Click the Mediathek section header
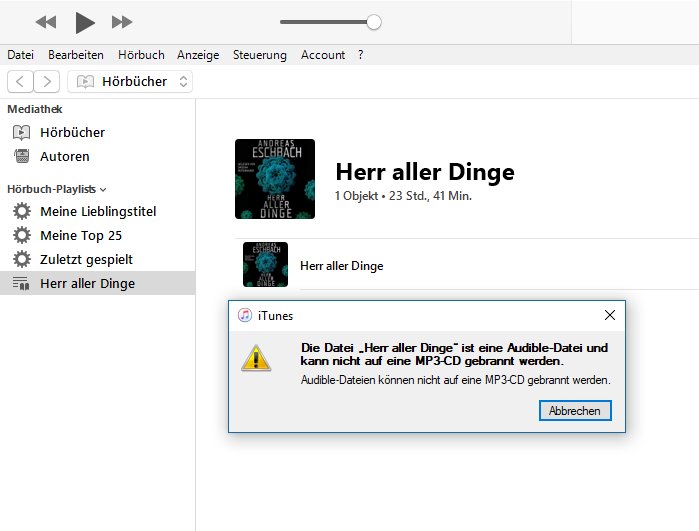The width and height of the screenshot is (699, 531). 35,109
